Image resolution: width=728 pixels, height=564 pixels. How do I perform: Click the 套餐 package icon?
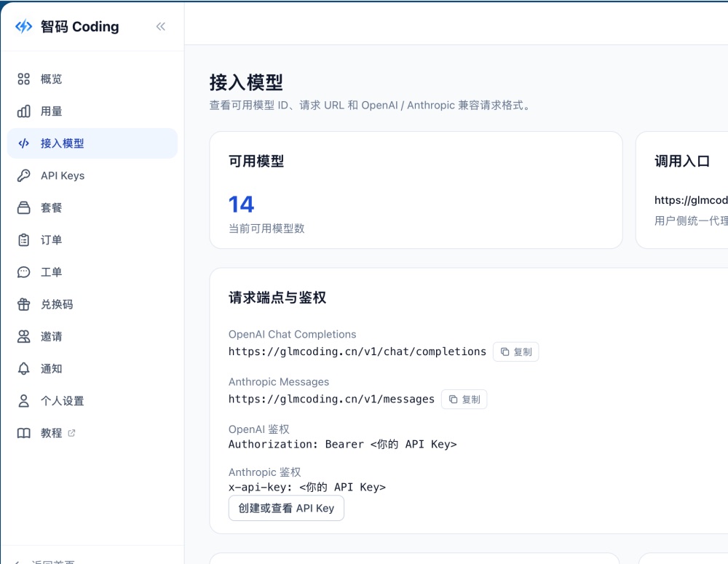[x=24, y=207]
